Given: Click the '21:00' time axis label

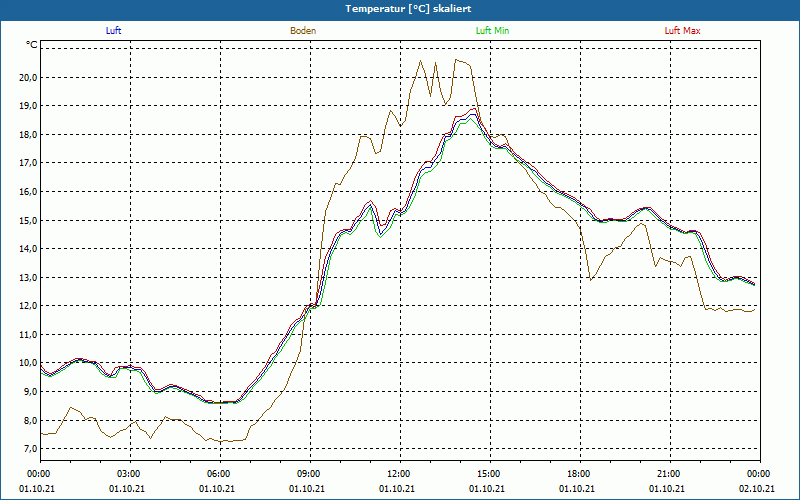Looking at the screenshot, I should 670,474.
